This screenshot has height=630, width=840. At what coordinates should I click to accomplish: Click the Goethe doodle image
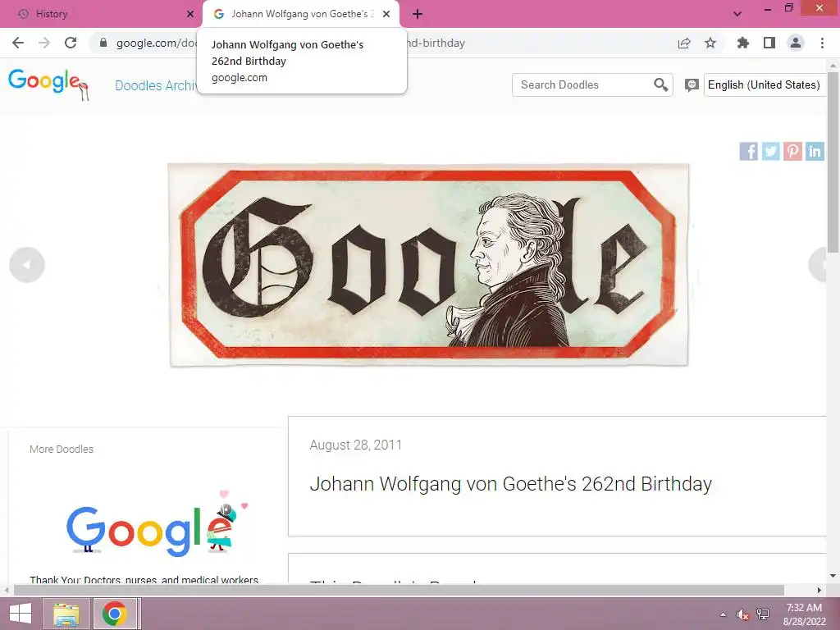click(428, 265)
